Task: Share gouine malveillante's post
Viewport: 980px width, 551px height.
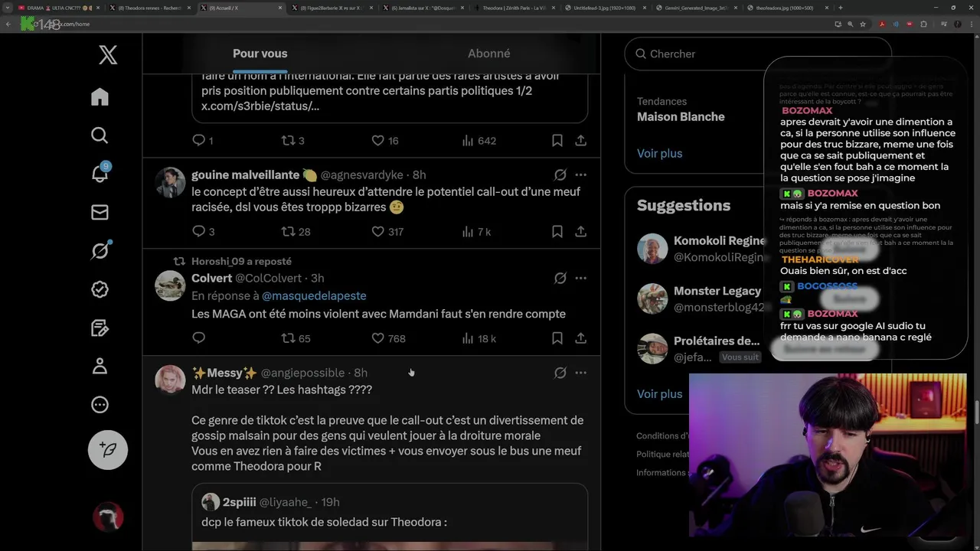Action: pos(581,231)
